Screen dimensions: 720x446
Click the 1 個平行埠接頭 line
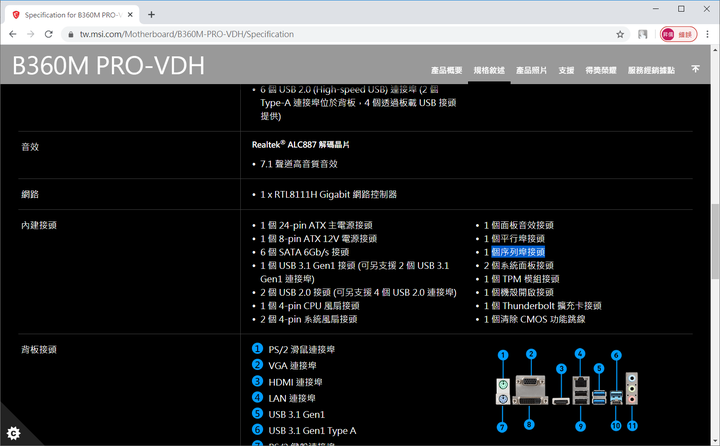pyautogui.click(x=514, y=239)
